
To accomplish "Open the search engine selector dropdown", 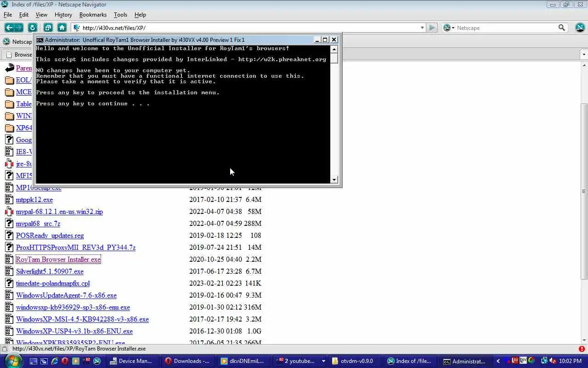I will pyautogui.click(x=448, y=28).
